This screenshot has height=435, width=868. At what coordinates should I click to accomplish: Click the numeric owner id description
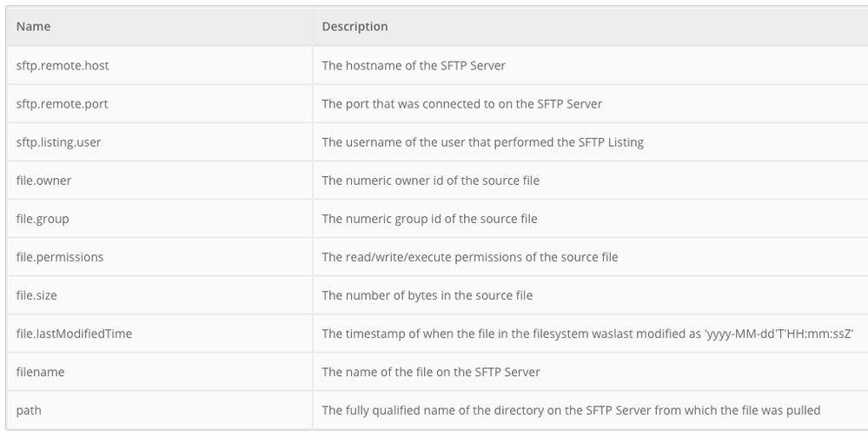click(x=430, y=181)
